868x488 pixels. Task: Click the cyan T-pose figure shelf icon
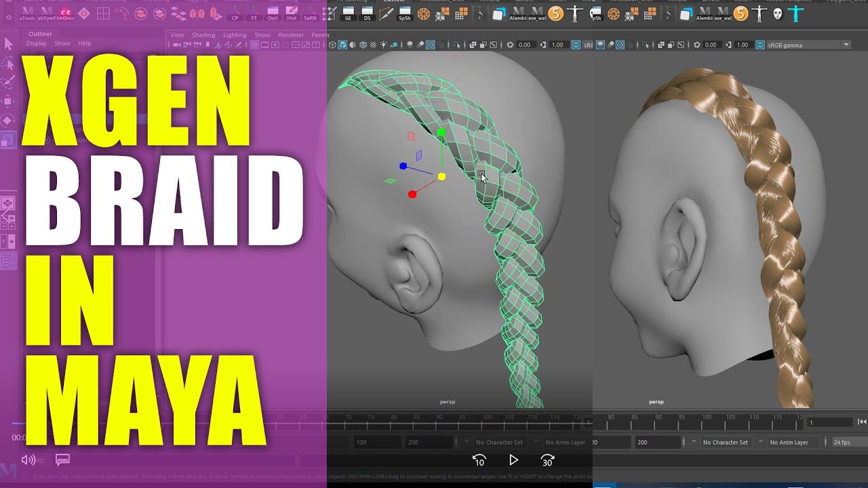(797, 14)
